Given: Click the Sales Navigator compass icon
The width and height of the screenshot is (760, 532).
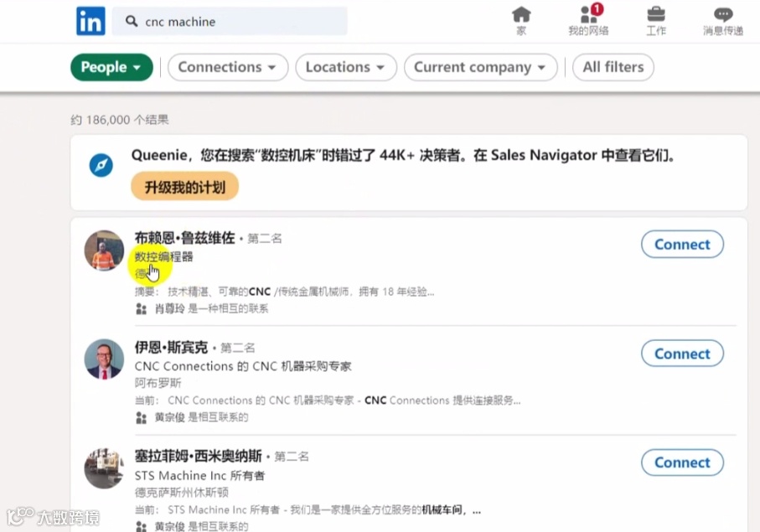Looking at the screenshot, I should [x=101, y=165].
